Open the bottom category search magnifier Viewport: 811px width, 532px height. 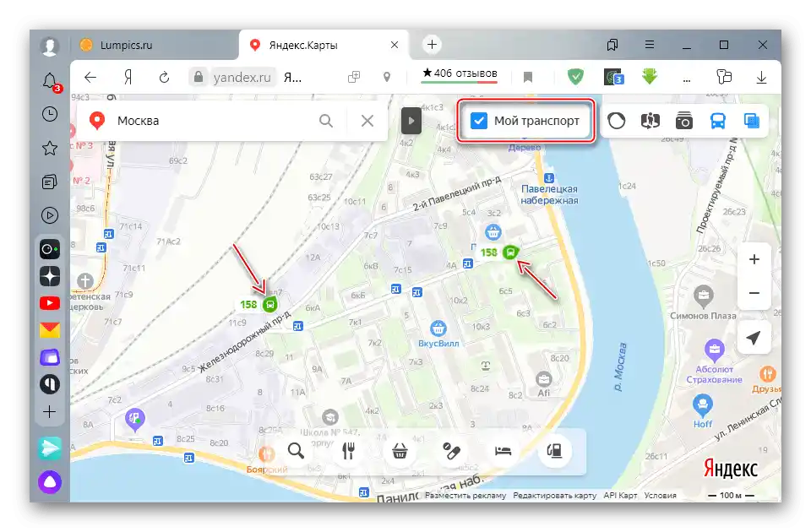click(x=296, y=451)
